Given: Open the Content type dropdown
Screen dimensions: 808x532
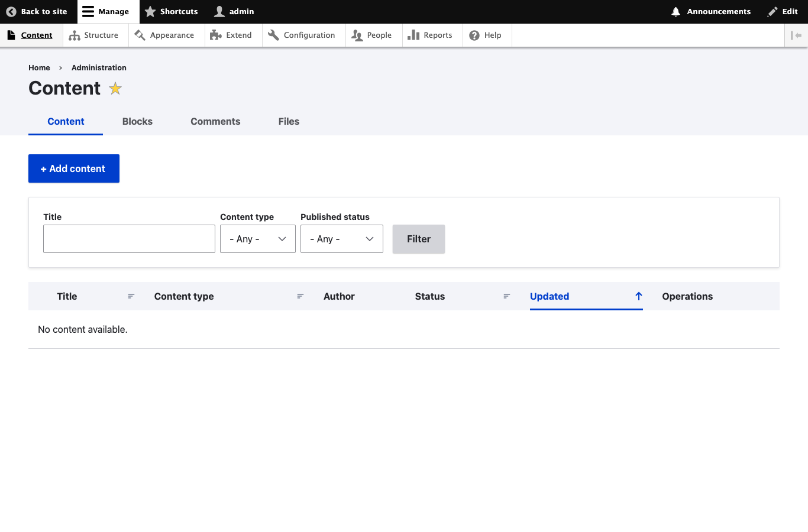Looking at the screenshot, I should [258, 239].
